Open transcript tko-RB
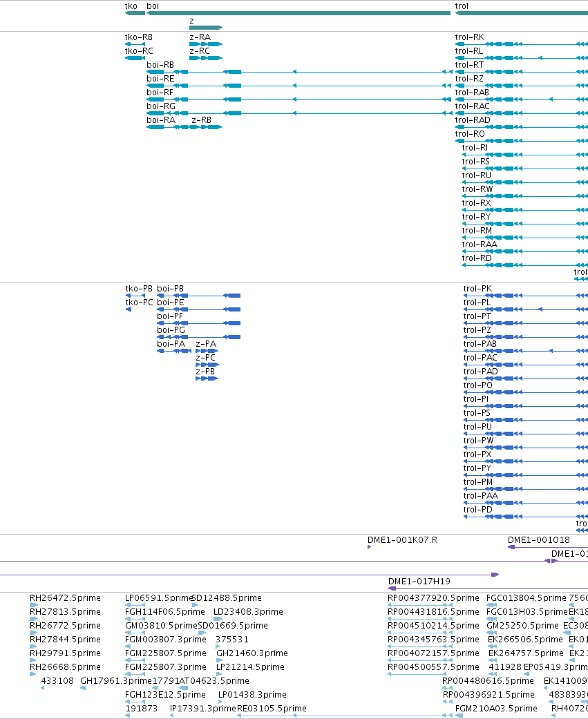The height and width of the screenshot is (719, 588). click(138, 37)
